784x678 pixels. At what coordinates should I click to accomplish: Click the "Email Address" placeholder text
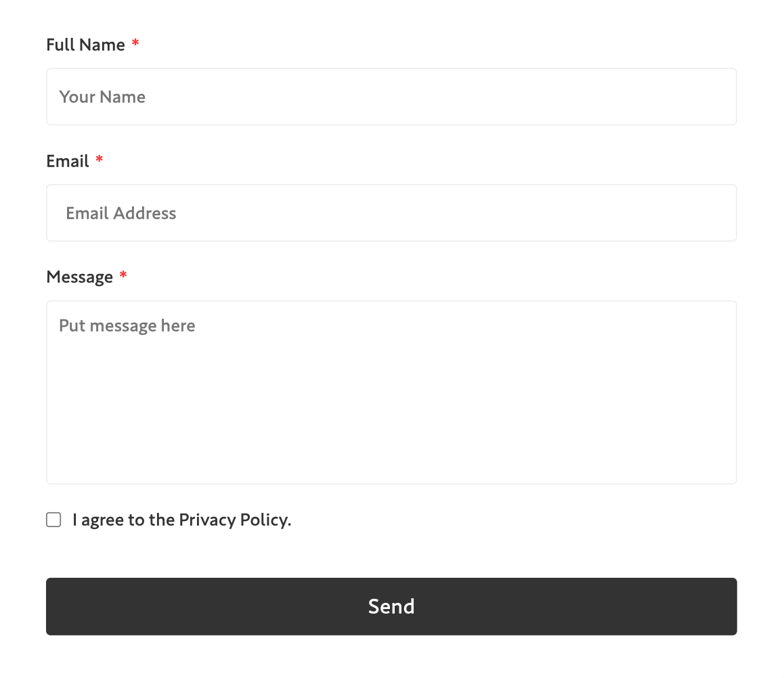click(x=121, y=214)
